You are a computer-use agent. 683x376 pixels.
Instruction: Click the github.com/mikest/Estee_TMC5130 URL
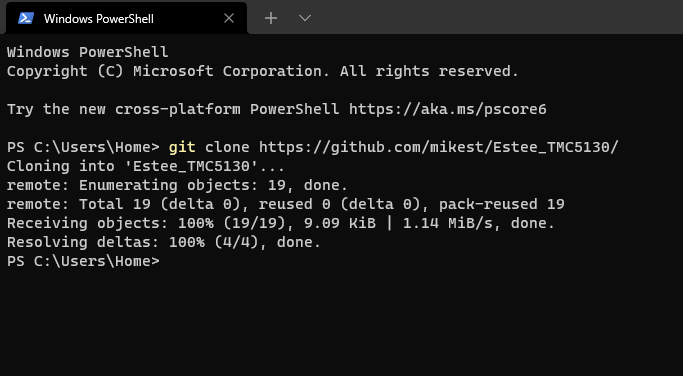pos(438,148)
